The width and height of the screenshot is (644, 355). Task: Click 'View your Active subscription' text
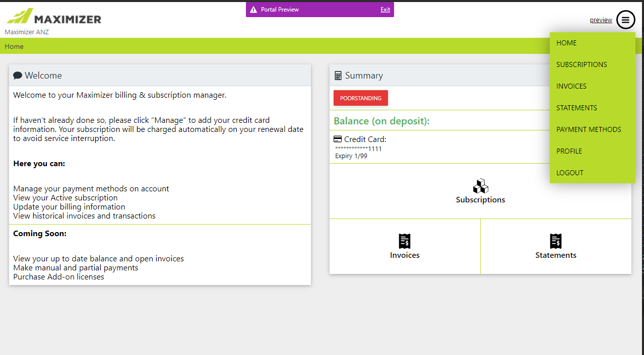click(x=66, y=198)
